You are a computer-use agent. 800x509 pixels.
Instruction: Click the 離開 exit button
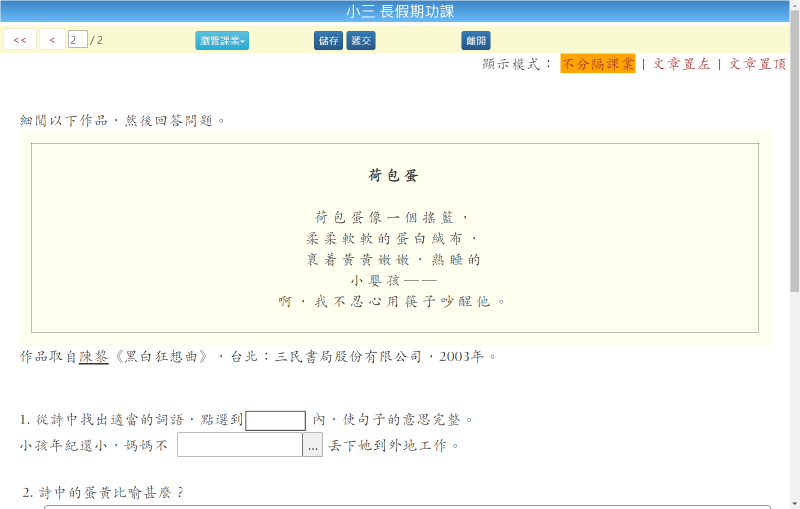[476, 40]
